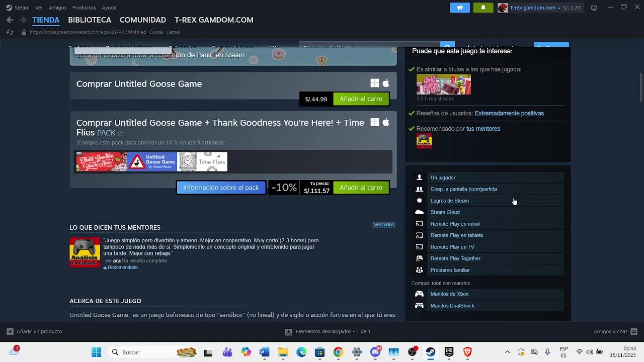The image size is (644, 362).
Task: Open the T-REX GAMDOM.COM profile tab
Action: point(214,20)
